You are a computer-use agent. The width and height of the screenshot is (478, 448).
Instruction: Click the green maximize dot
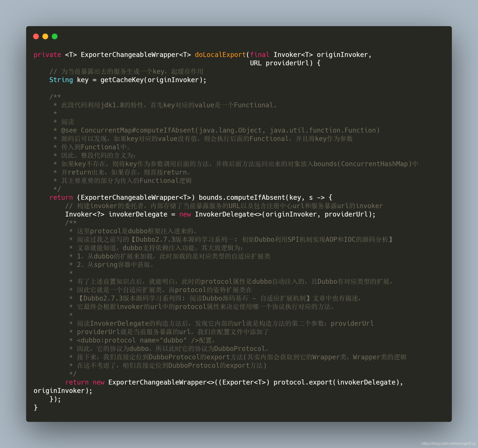[x=55, y=36]
